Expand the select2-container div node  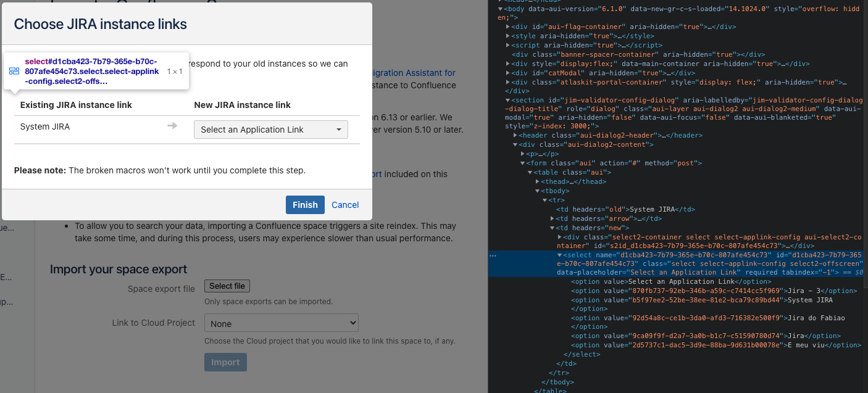click(x=559, y=237)
